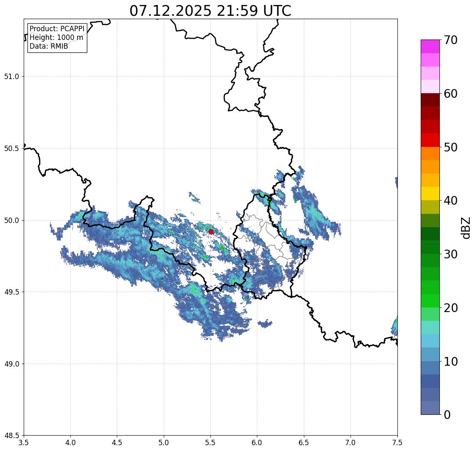This screenshot has height=451, width=476.
Task: Click the longitude tick label "7.0"
Action: pos(350,443)
